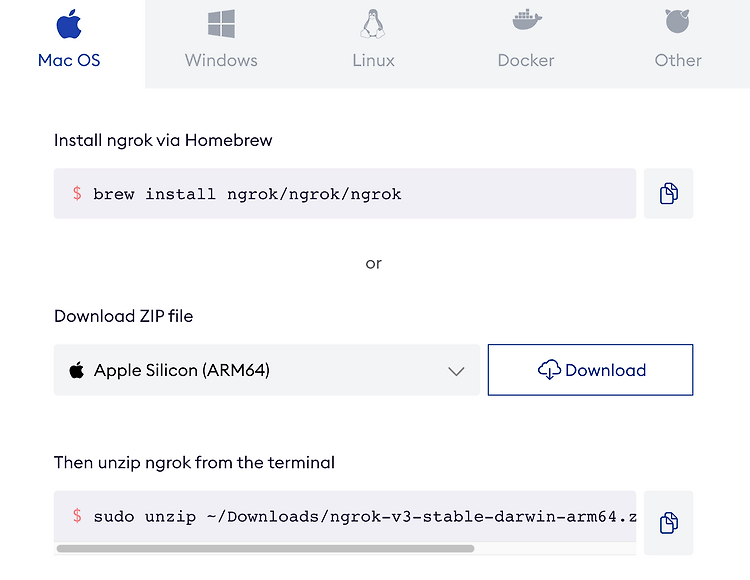Click the Windows logo icon

[221, 24]
